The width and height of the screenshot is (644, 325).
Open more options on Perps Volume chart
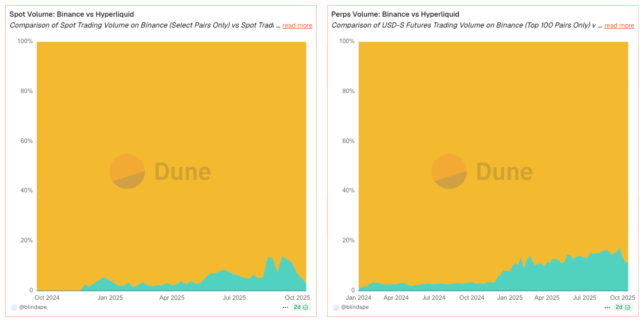pyautogui.click(x=607, y=307)
